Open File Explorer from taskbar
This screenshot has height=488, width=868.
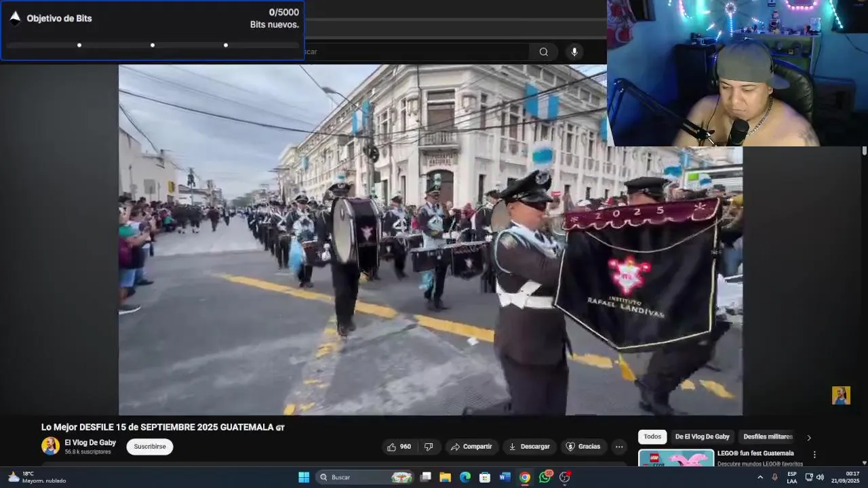[x=446, y=477]
